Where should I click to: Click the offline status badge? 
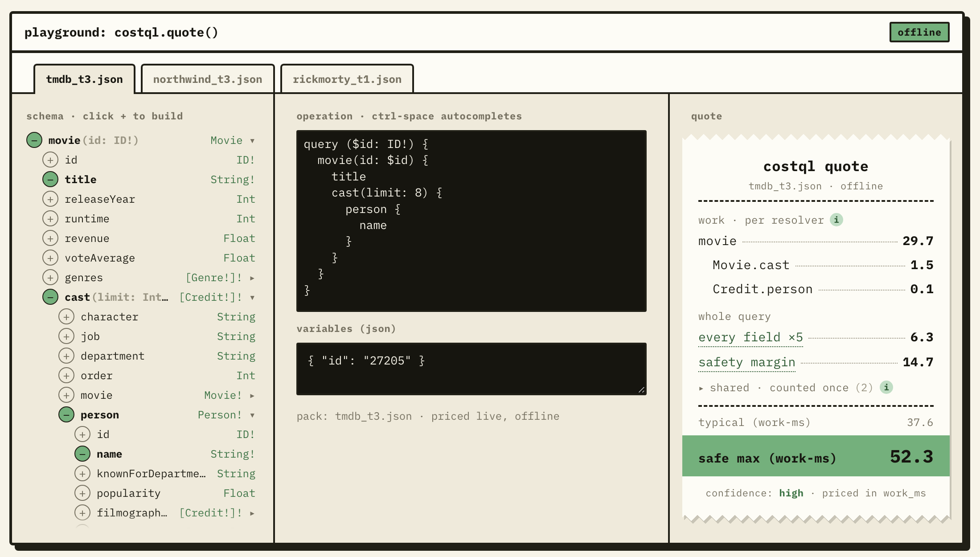coord(919,32)
